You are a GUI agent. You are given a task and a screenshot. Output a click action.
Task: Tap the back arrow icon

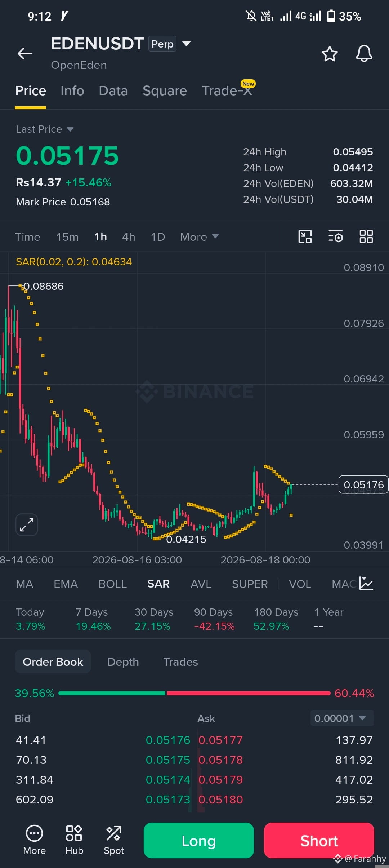click(x=25, y=53)
